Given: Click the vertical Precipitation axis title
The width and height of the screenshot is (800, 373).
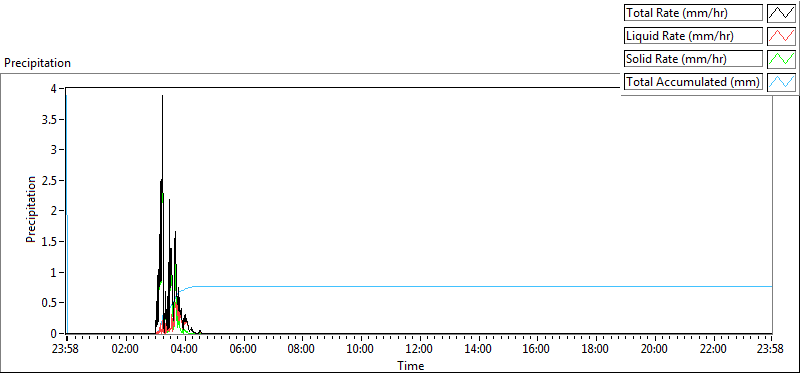Looking at the screenshot, I should pyautogui.click(x=31, y=209).
